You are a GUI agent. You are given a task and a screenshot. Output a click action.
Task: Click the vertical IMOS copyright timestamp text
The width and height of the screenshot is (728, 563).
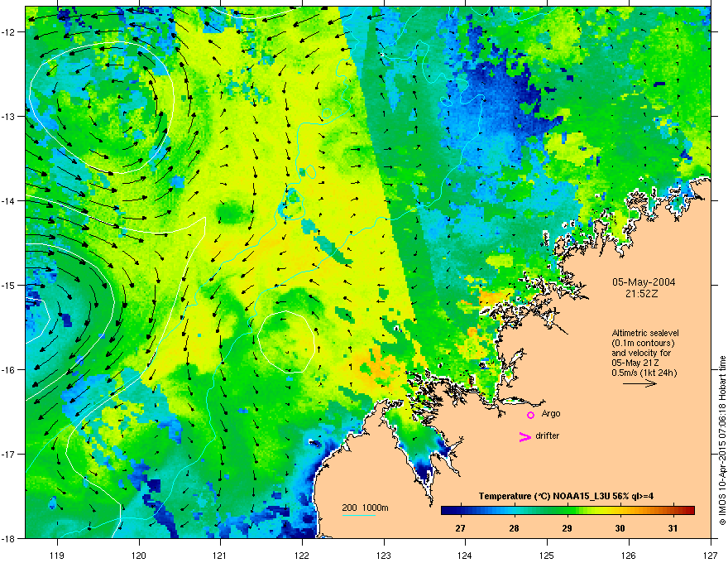[722, 440]
